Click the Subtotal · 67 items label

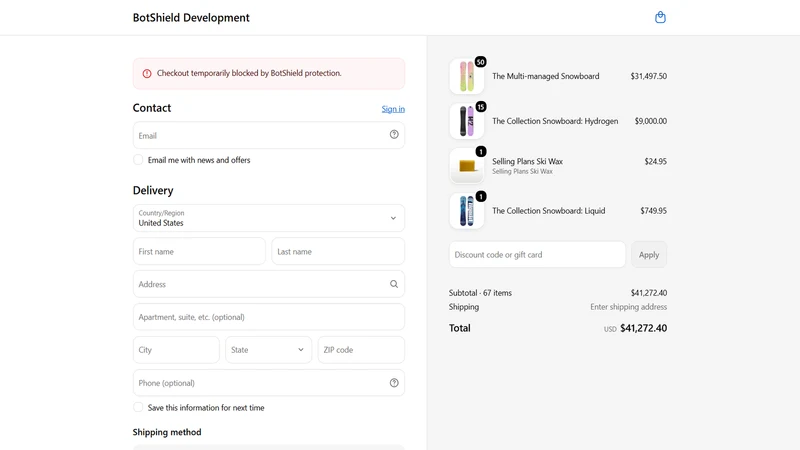tap(480, 293)
